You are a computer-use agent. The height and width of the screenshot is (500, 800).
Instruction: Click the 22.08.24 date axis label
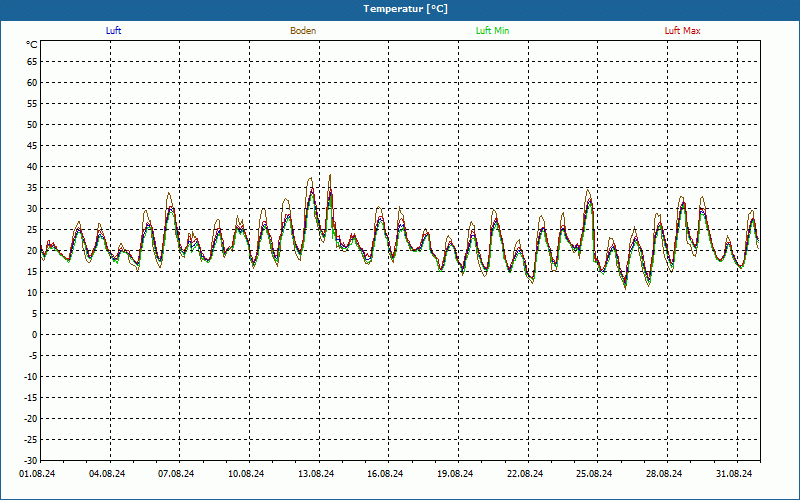525,474
